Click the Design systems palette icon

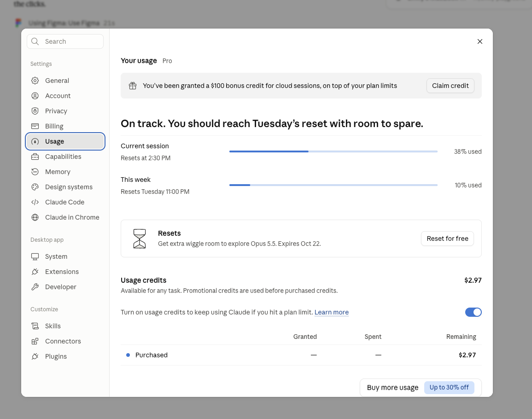tap(35, 187)
